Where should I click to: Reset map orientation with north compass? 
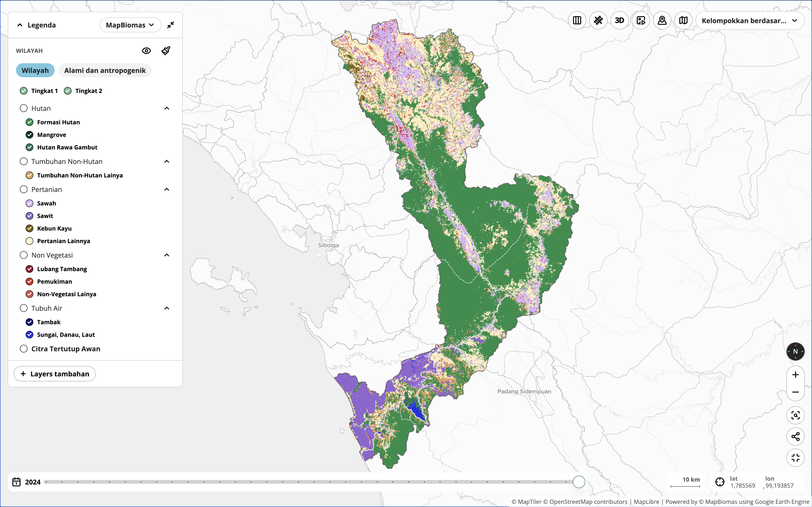click(x=795, y=352)
